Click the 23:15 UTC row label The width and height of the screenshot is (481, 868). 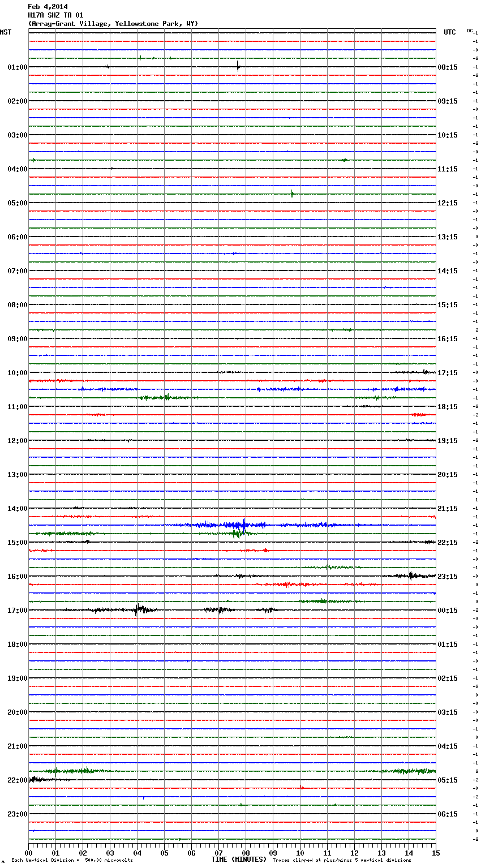tap(448, 577)
